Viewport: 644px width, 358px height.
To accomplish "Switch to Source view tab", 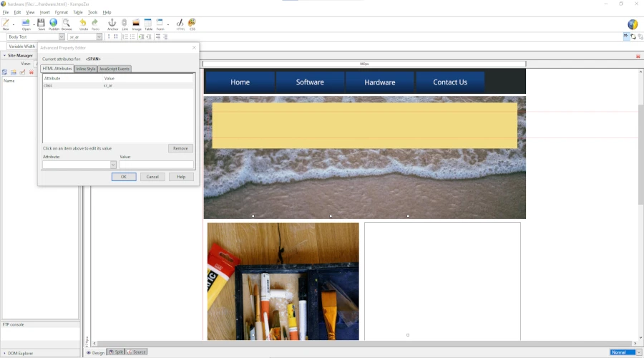I will [137, 352].
